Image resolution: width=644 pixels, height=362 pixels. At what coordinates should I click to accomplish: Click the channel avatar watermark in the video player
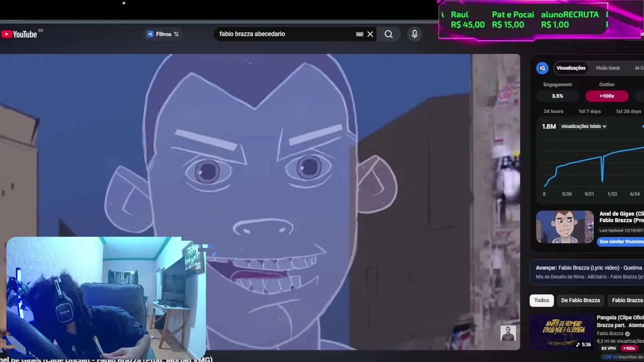(508, 333)
